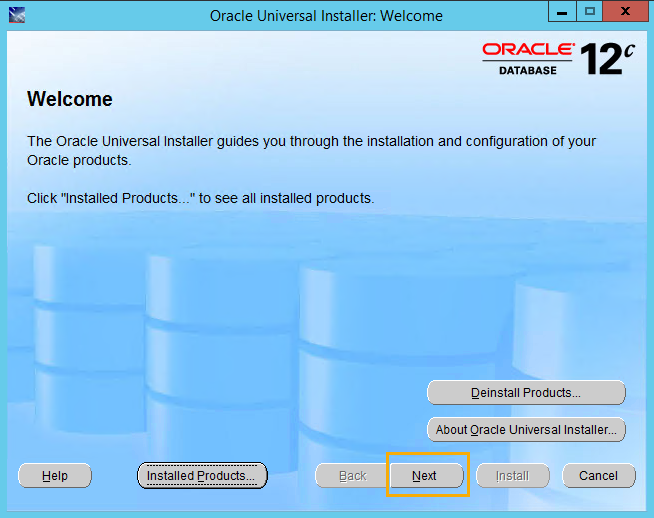The width and height of the screenshot is (654, 518).
Task: Click the Help button
Action: [x=55, y=475]
